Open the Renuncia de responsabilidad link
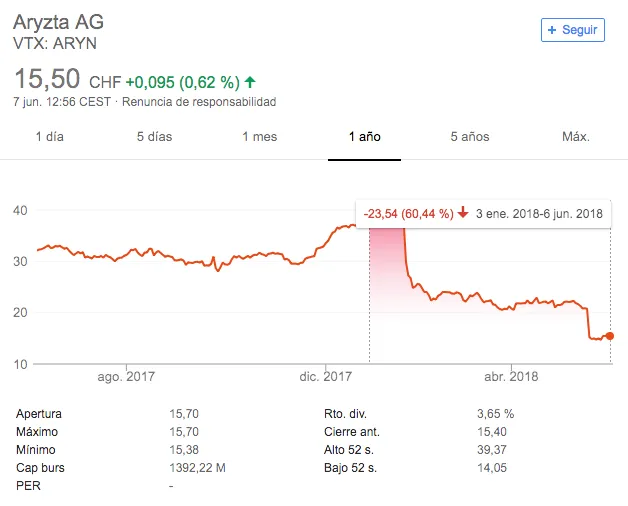The height and width of the screenshot is (506, 628). coord(199,102)
